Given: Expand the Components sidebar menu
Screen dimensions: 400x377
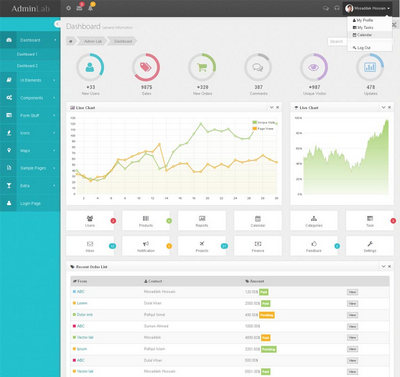Looking at the screenshot, I should (30, 98).
